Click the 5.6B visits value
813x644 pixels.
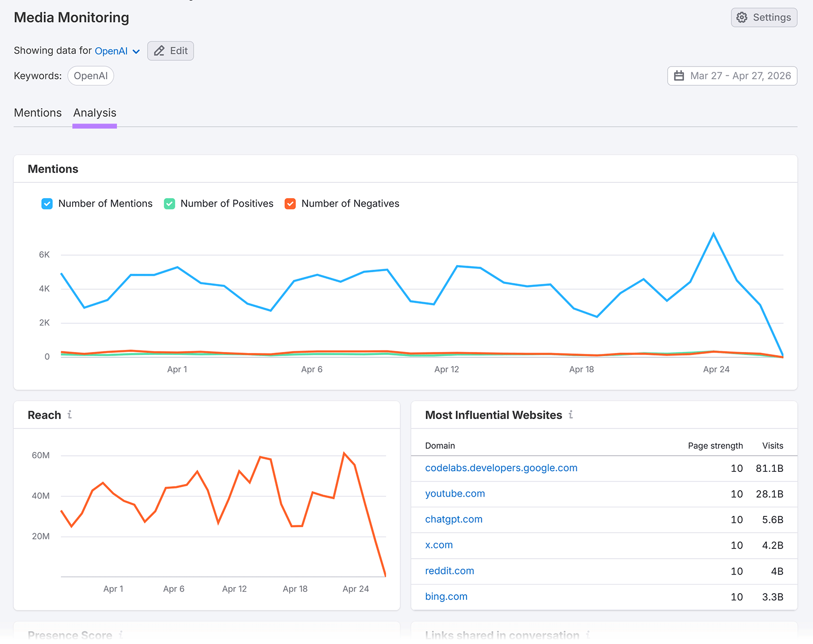tap(772, 520)
